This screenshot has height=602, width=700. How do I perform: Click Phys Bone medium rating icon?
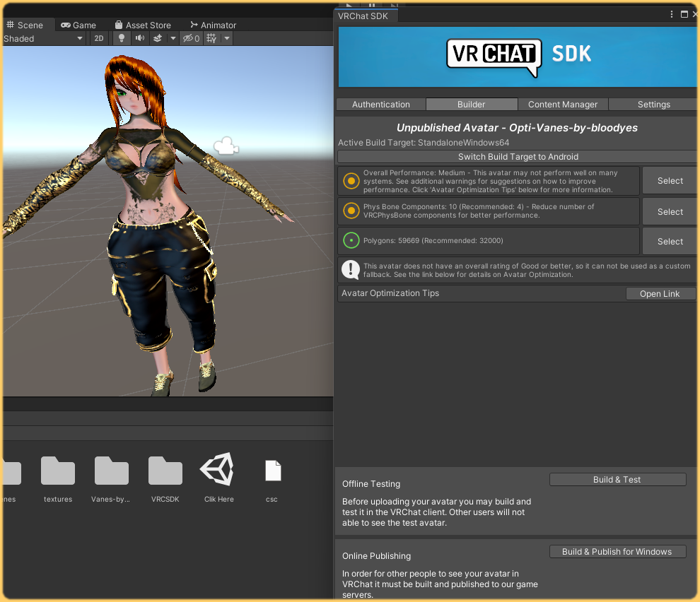click(x=351, y=211)
